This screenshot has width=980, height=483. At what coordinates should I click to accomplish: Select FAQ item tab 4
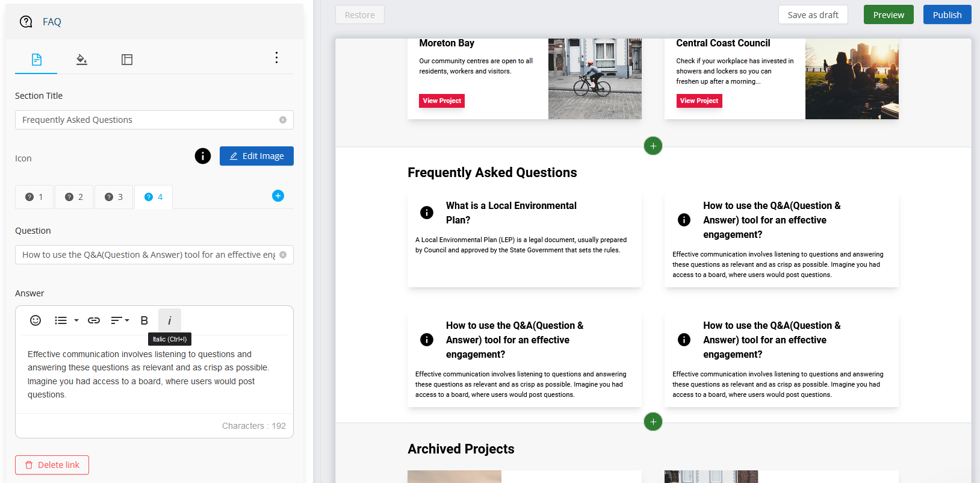pos(154,197)
